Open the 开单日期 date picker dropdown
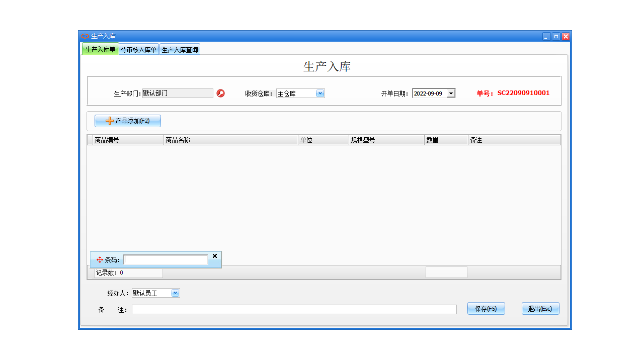 [x=450, y=93]
